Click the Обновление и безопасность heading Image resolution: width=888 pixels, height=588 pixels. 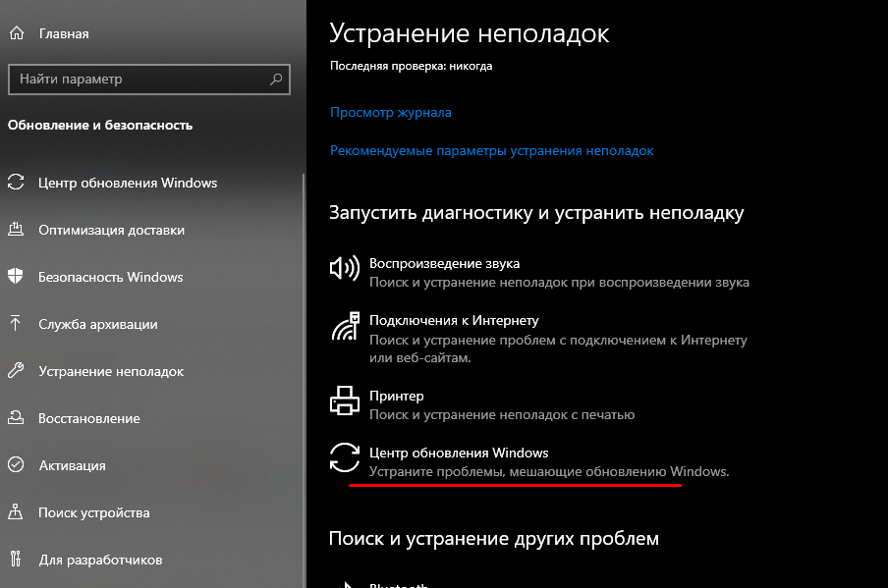(100, 125)
